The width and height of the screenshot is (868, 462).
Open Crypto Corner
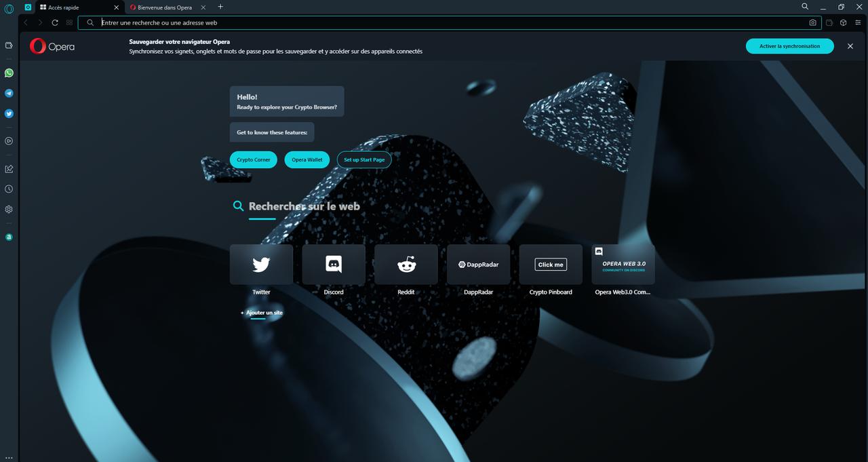[x=253, y=159]
